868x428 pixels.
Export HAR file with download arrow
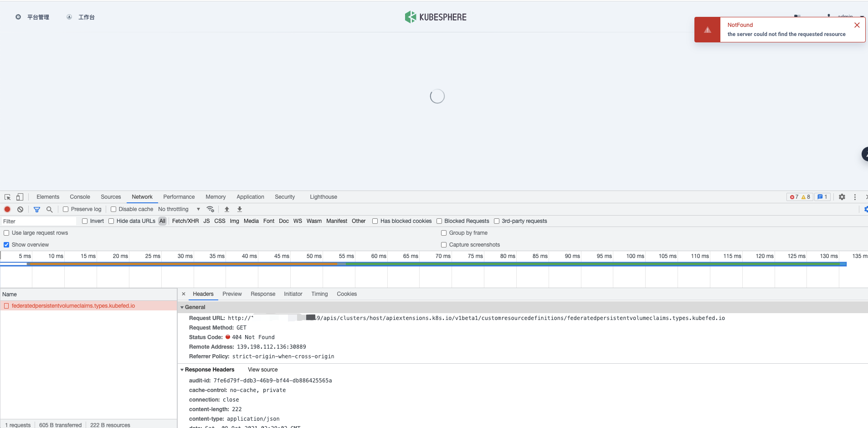pos(240,209)
